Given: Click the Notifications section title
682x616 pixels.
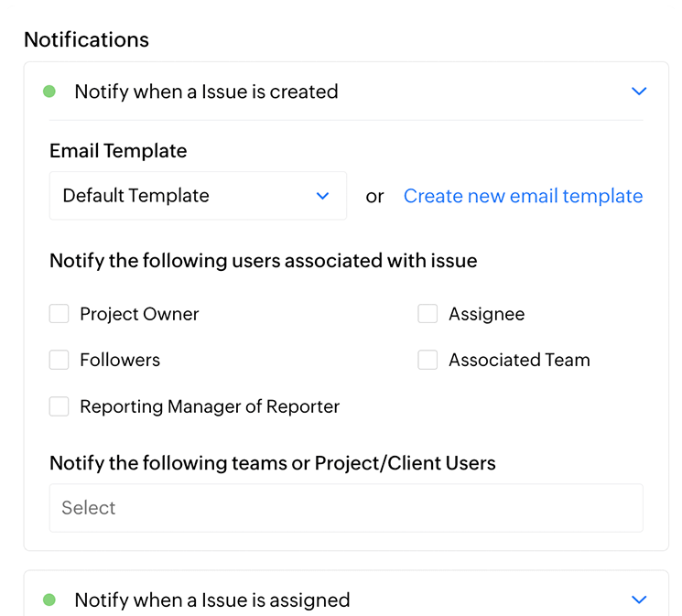Looking at the screenshot, I should [x=87, y=39].
